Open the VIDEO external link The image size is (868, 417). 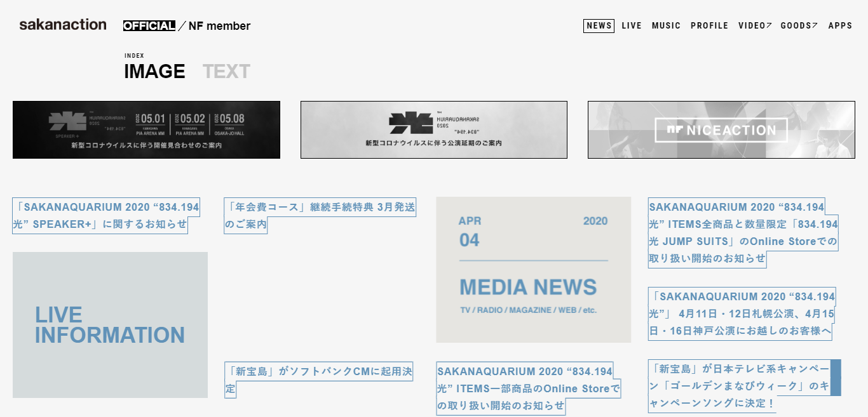point(755,26)
